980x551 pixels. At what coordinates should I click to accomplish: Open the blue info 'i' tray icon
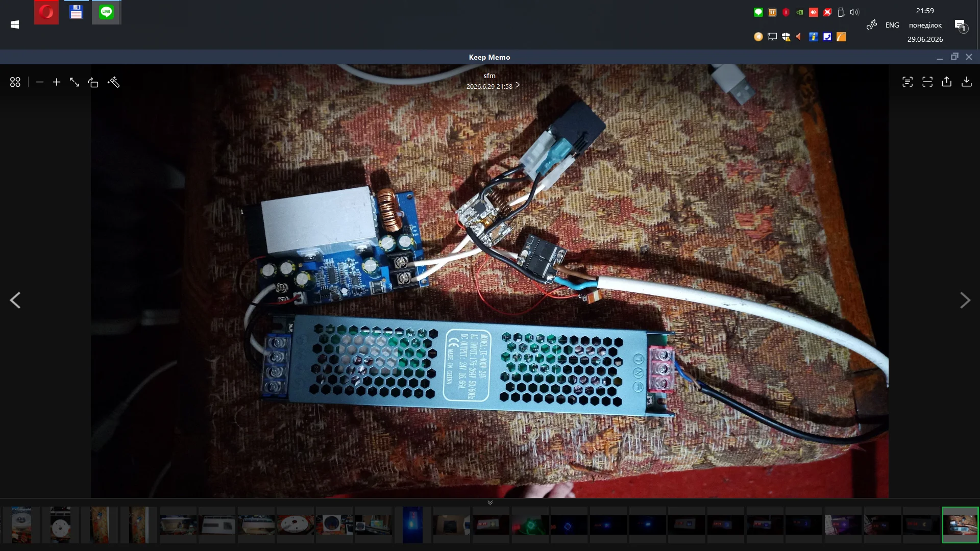coord(814,37)
